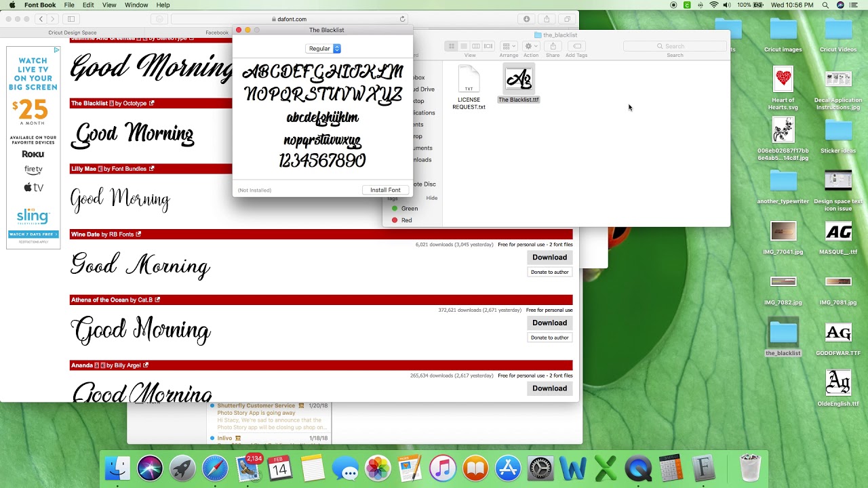Open the Window menu
Viewport: 868px width, 488px height.
[136, 5]
